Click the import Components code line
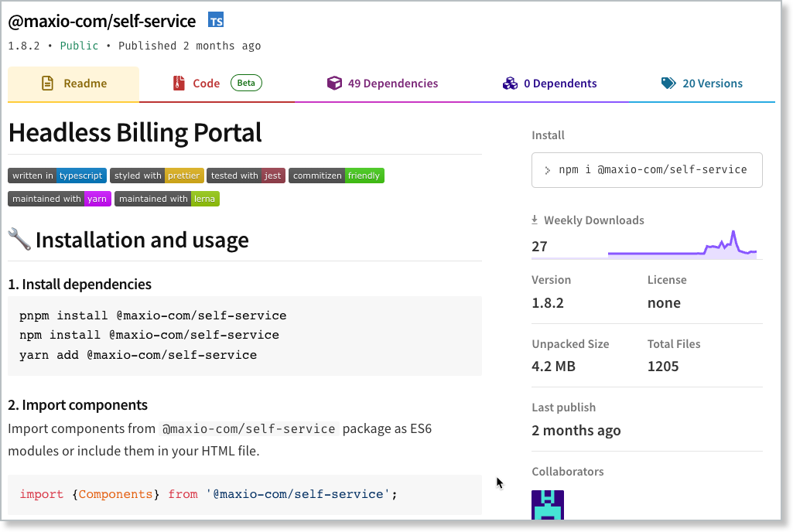Image resolution: width=793 pixels, height=532 pixels. pyautogui.click(x=208, y=494)
